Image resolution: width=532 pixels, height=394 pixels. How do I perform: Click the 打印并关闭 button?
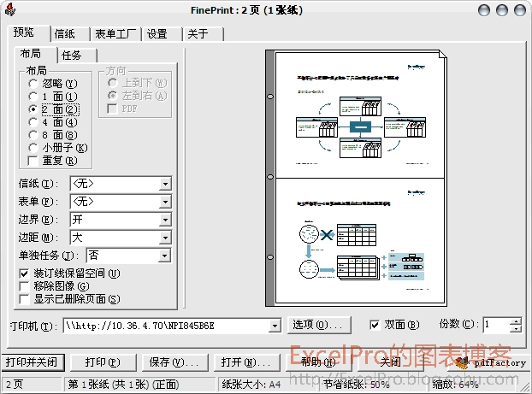coord(33,362)
